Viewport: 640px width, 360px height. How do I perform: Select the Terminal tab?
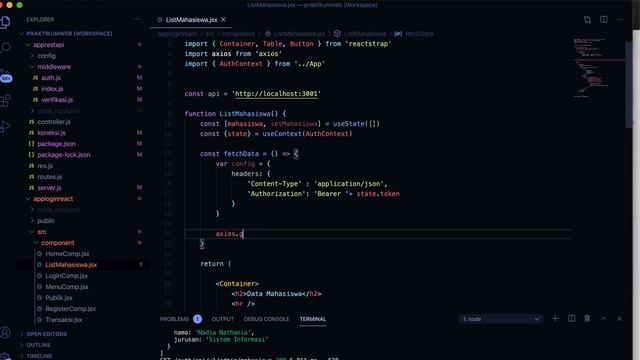point(313,319)
